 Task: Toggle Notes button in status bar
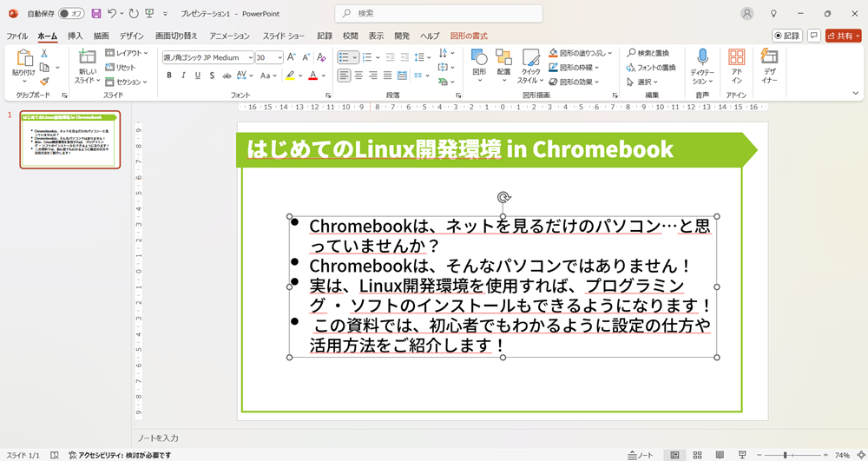641,455
